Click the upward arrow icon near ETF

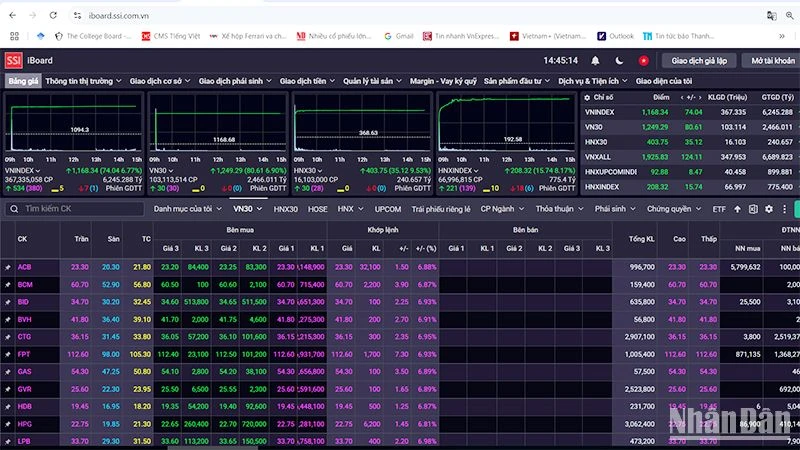pos(737,209)
